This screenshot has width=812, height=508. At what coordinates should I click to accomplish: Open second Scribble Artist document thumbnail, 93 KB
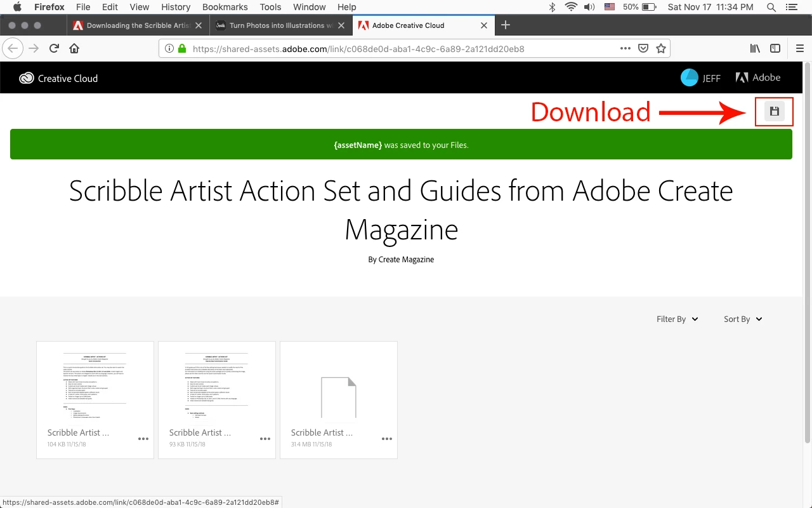tap(217, 386)
